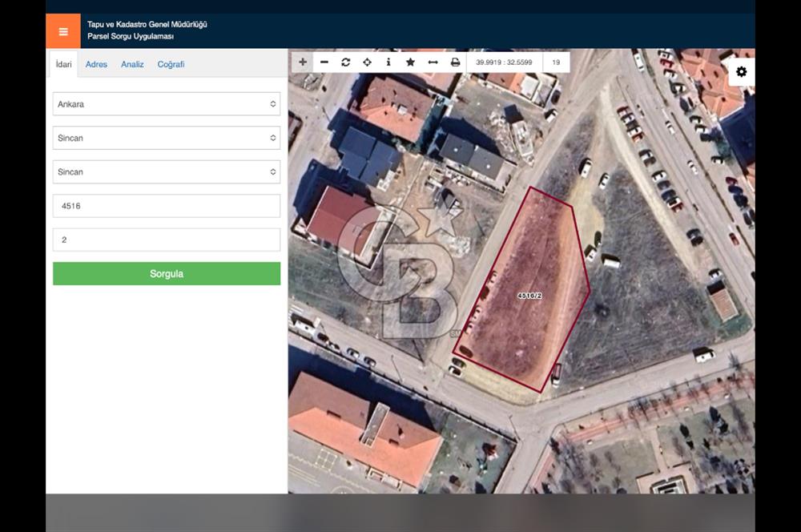Screen dimensions: 801x532
Task: Focus the block number field containing 4516
Action: tap(167, 206)
